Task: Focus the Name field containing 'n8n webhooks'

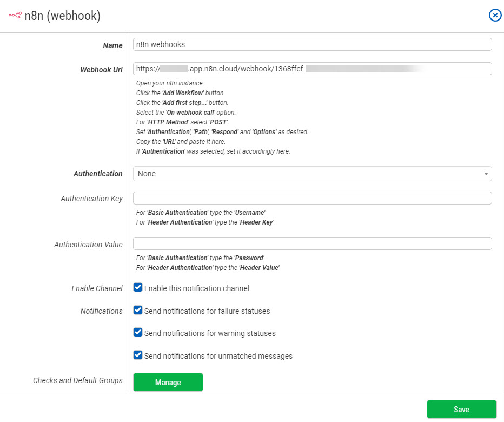Action: coord(312,44)
